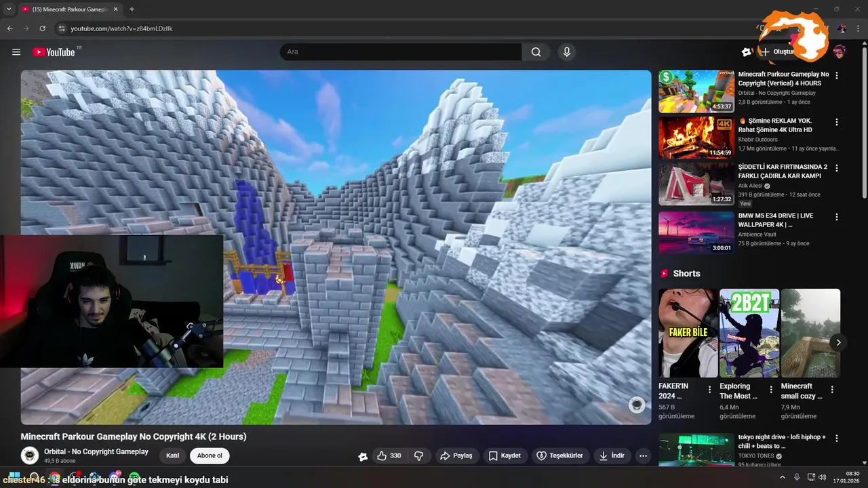
Task: Click the BMW M5 E34 DRIVE title
Action: (776, 220)
